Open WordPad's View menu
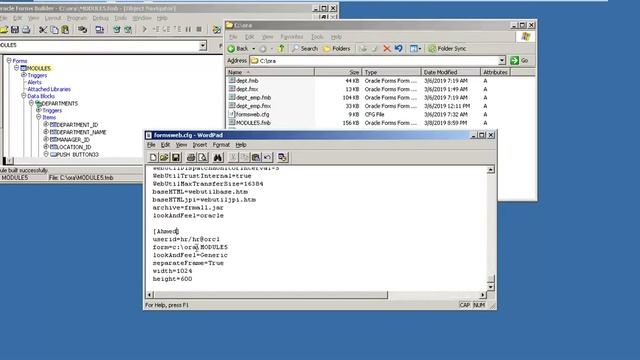The width and height of the screenshot is (640, 360). pos(181,145)
